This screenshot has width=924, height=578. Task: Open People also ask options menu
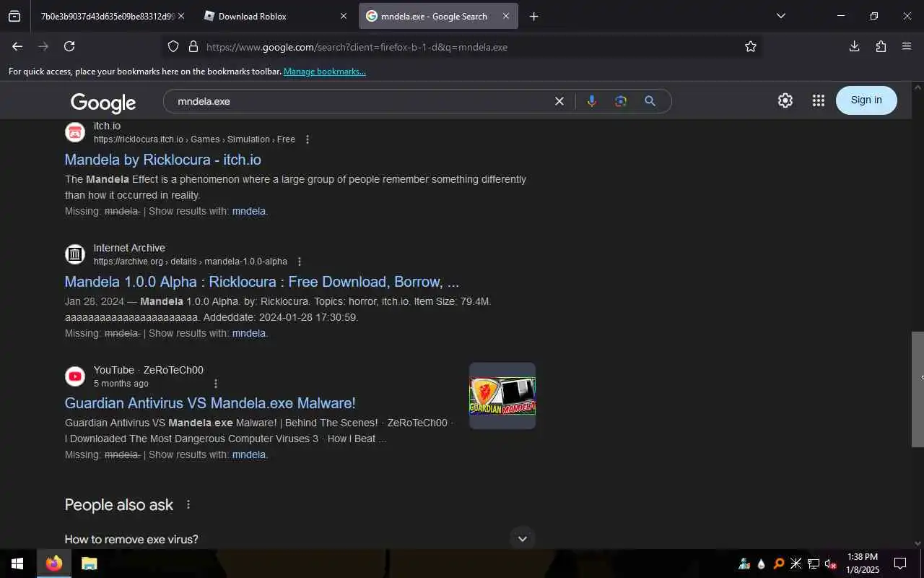click(188, 504)
